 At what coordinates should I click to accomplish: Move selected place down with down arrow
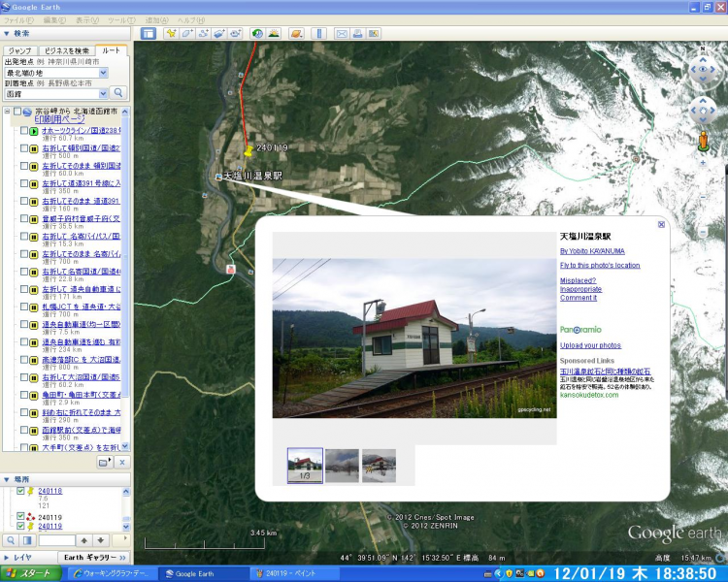coord(101,540)
